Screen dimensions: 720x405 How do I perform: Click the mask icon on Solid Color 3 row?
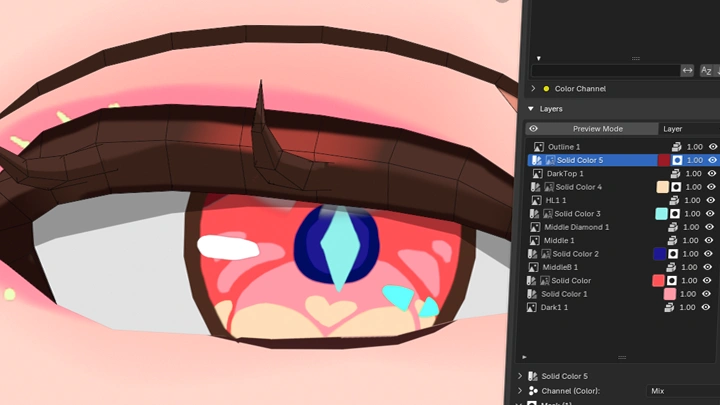[675, 214]
